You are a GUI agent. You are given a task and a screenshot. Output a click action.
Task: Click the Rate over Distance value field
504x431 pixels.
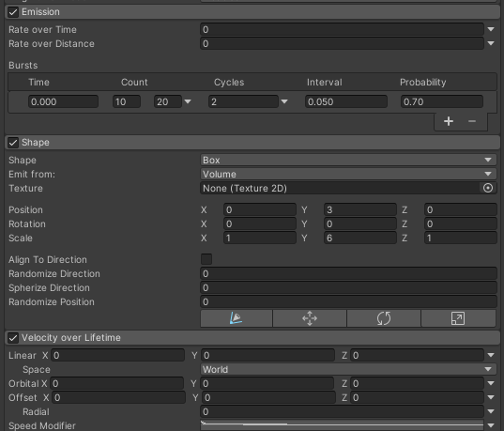tap(342, 43)
